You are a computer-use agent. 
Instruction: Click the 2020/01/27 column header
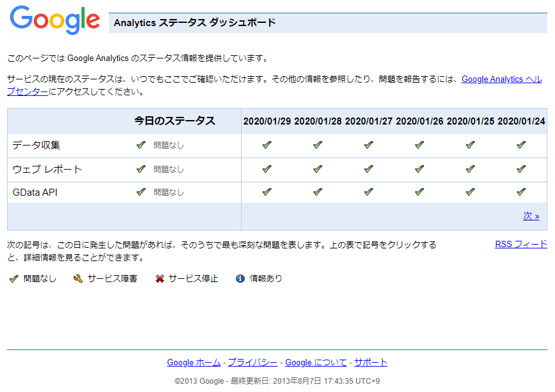(x=369, y=121)
